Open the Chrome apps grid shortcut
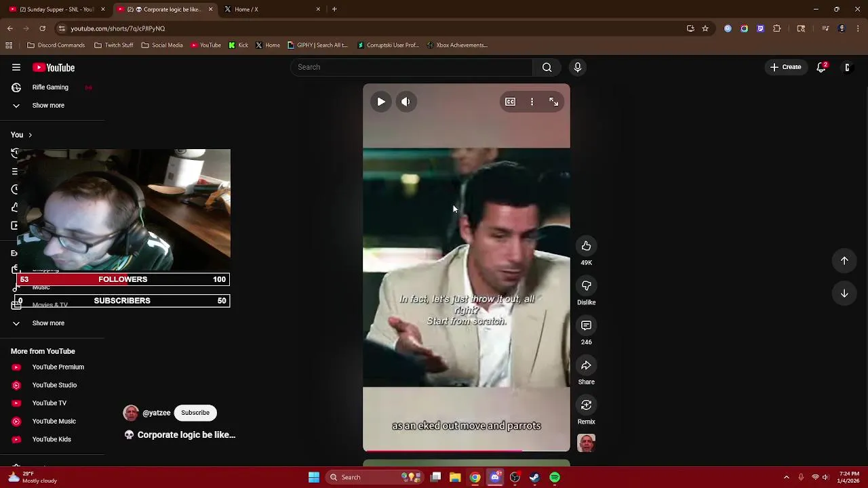 pyautogui.click(x=9, y=45)
